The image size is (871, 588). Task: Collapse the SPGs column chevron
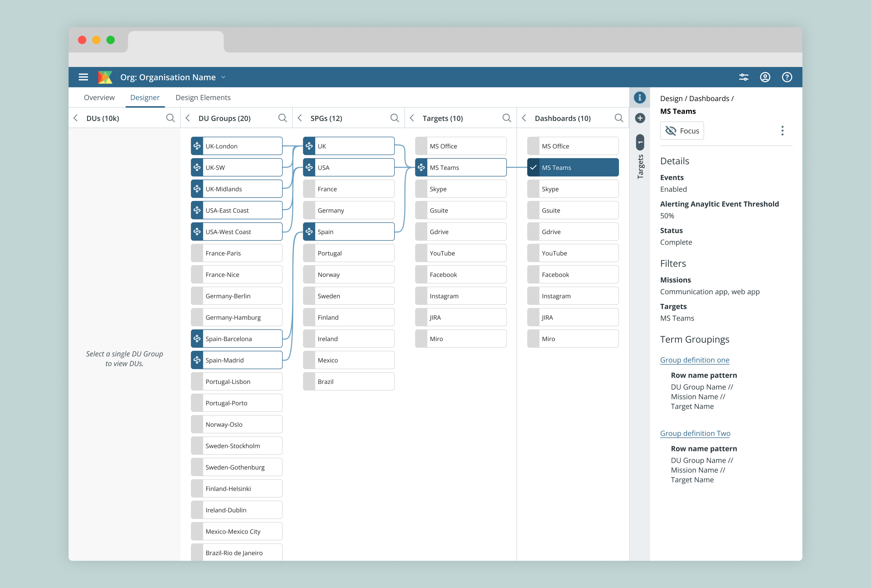coord(300,118)
